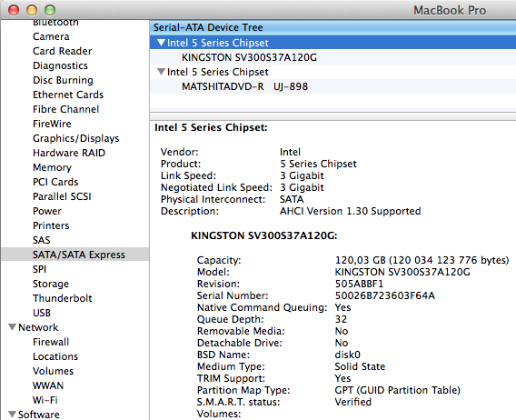
Task: Open Memory in the sidebar
Action: click(52, 167)
